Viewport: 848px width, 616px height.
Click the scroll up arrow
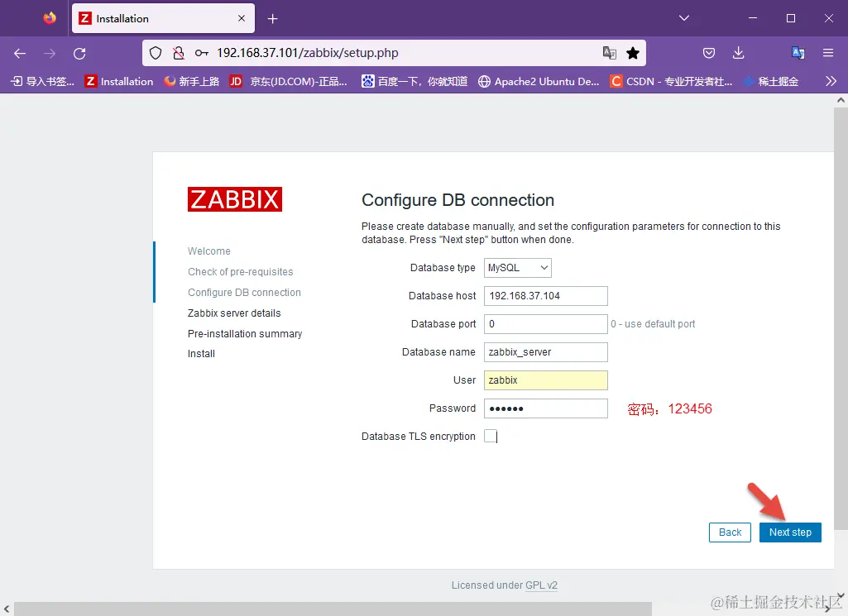pos(841,100)
